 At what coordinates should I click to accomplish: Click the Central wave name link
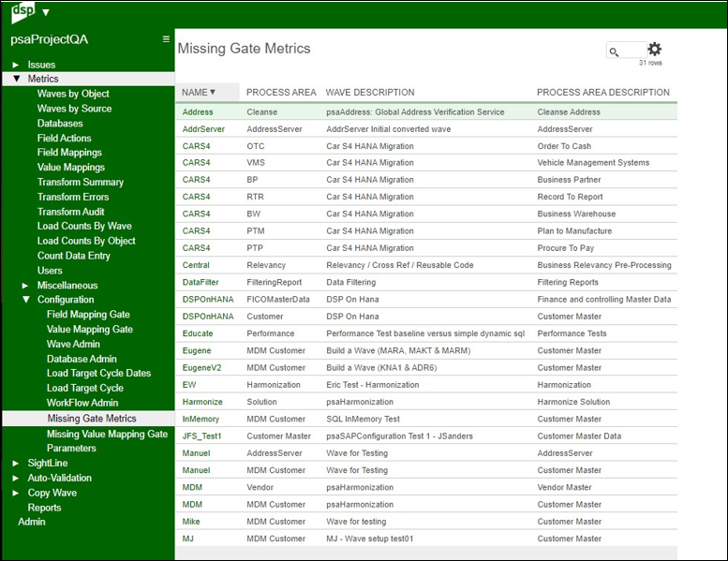pyautogui.click(x=196, y=265)
